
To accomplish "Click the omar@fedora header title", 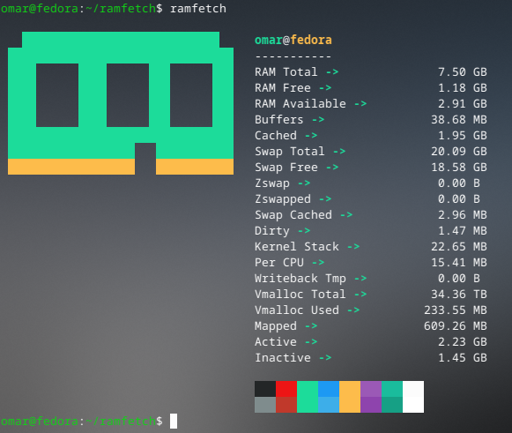I will tap(293, 40).
